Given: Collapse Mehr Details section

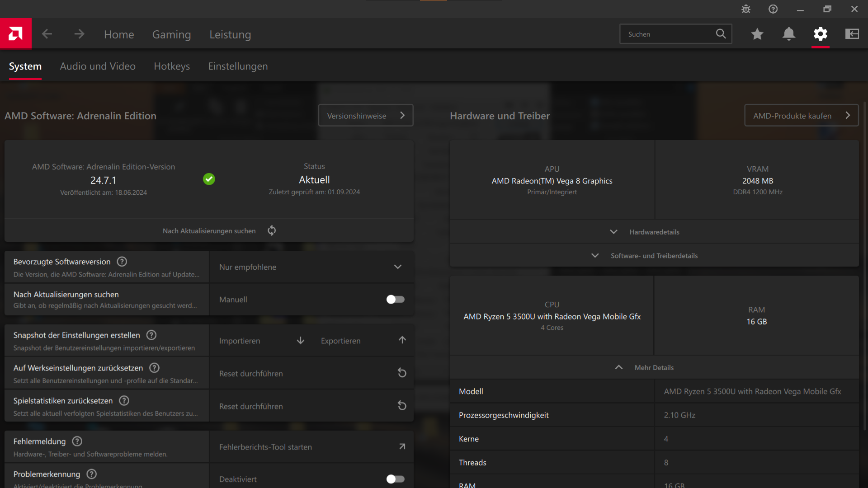Looking at the screenshot, I should click(654, 367).
